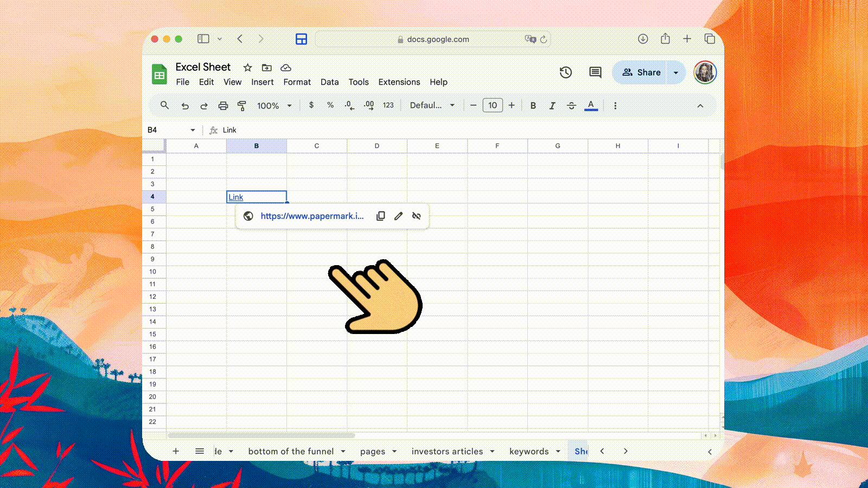The width and height of the screenshot is (868, 488).
Task: Apply currency format with the dollar icon
Action: [x=311, y=105]
